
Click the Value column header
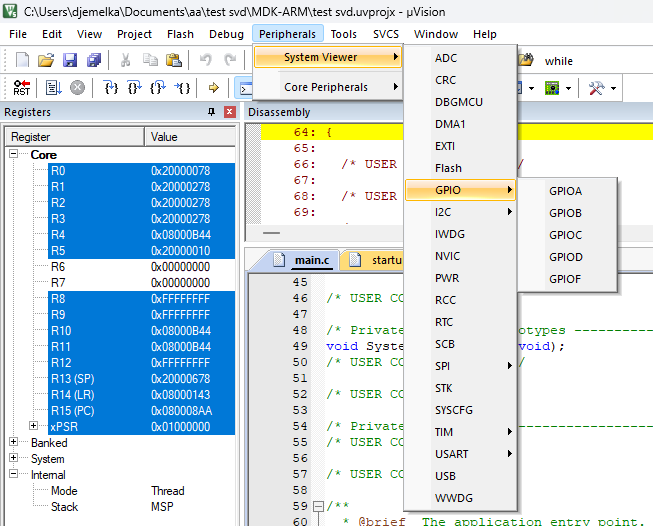point(190,137)
